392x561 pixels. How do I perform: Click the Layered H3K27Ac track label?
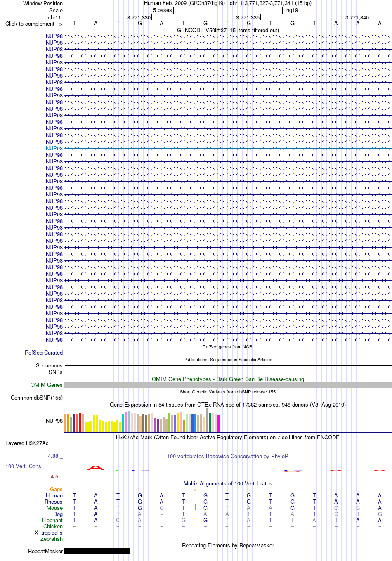click(27, 443)
